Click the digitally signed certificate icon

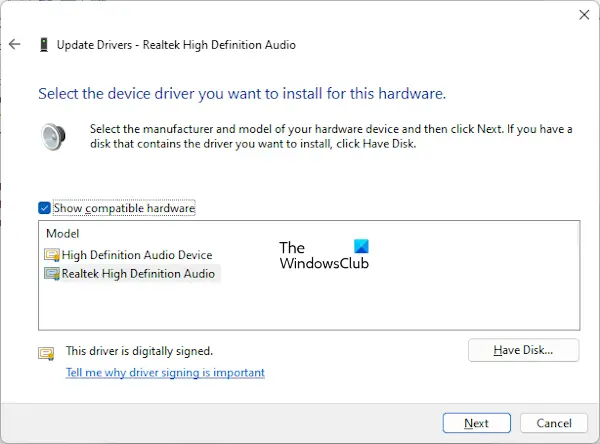click(x=46, y=353)
